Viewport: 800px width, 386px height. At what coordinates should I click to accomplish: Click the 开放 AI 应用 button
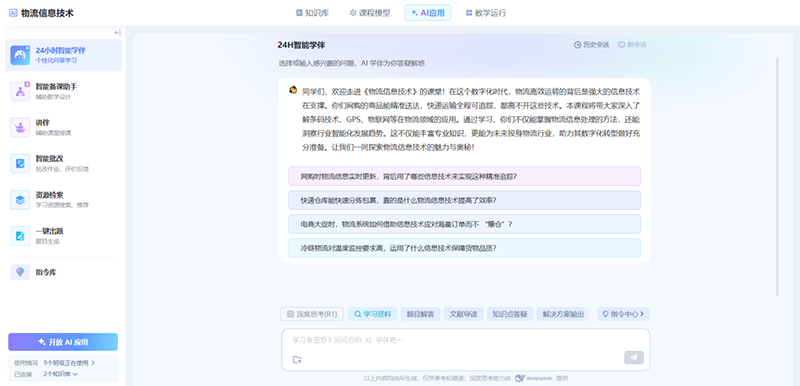(63, 342)
